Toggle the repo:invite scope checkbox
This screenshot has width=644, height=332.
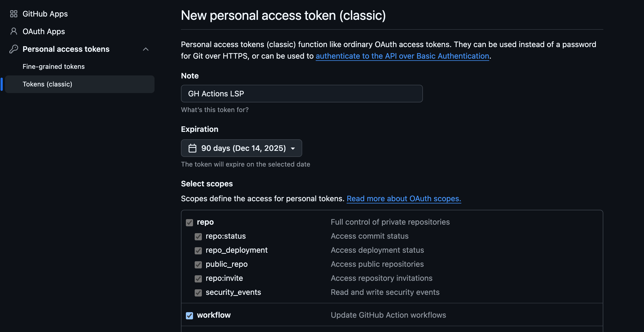tap(198, 279)
